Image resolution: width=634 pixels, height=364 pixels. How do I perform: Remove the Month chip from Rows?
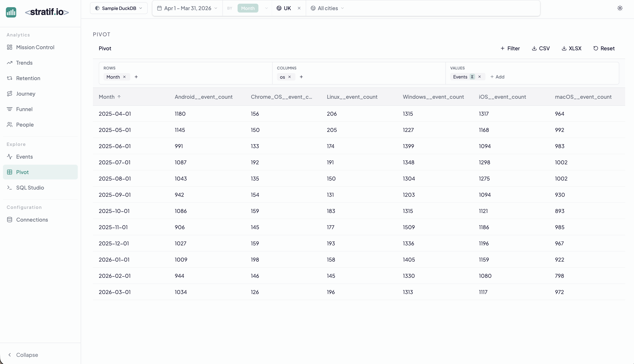124,77
